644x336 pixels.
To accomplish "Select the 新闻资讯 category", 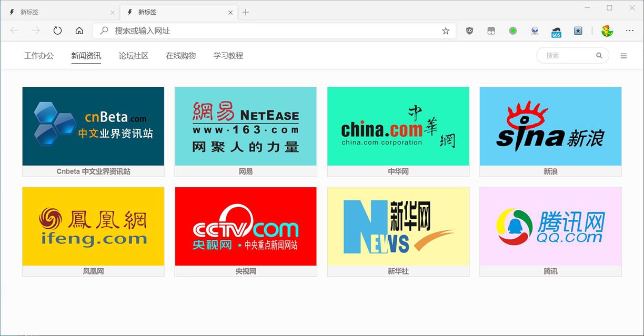I will 86,55.
